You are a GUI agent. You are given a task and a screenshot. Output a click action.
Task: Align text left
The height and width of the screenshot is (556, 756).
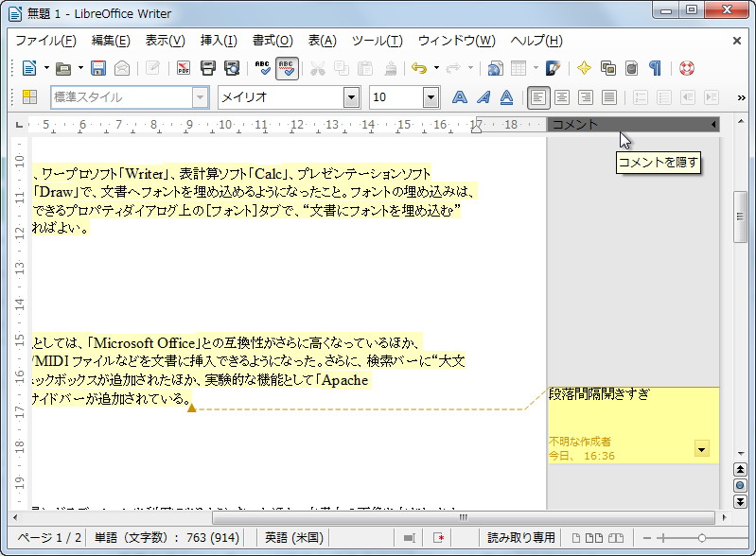[x=538, y=97]
